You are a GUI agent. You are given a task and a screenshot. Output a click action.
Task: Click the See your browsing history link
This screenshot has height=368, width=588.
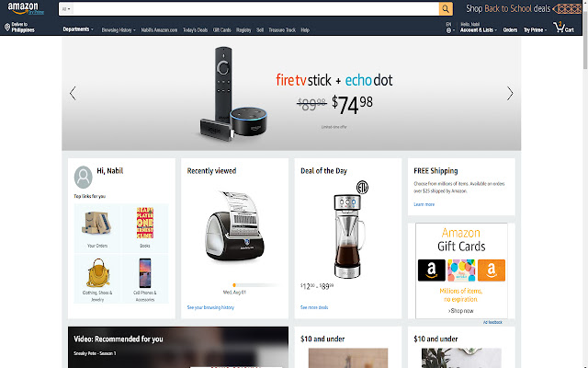pos(210,307)
